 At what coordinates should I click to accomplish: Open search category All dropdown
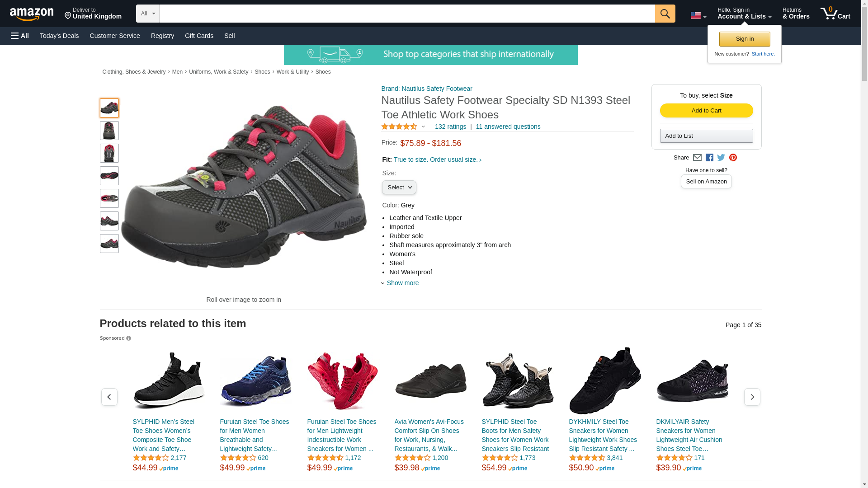(x=147, y=14)
